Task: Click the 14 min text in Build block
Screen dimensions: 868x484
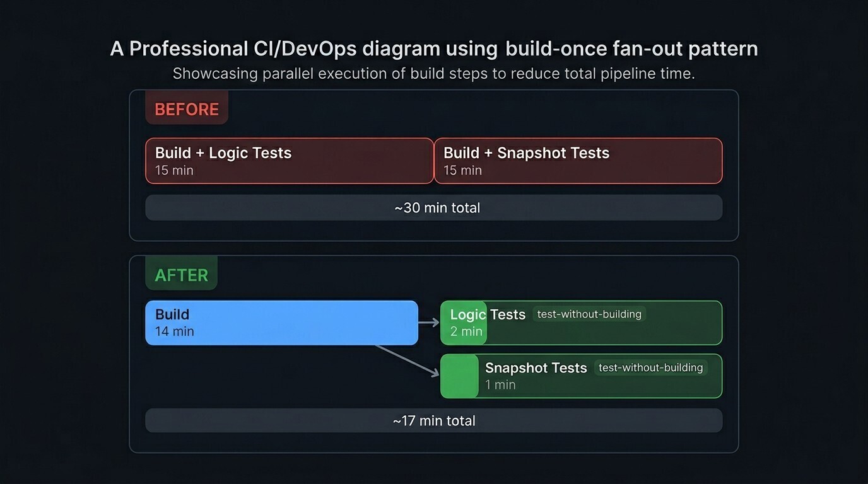Action: pyautogui.click(x=175, y=331)
